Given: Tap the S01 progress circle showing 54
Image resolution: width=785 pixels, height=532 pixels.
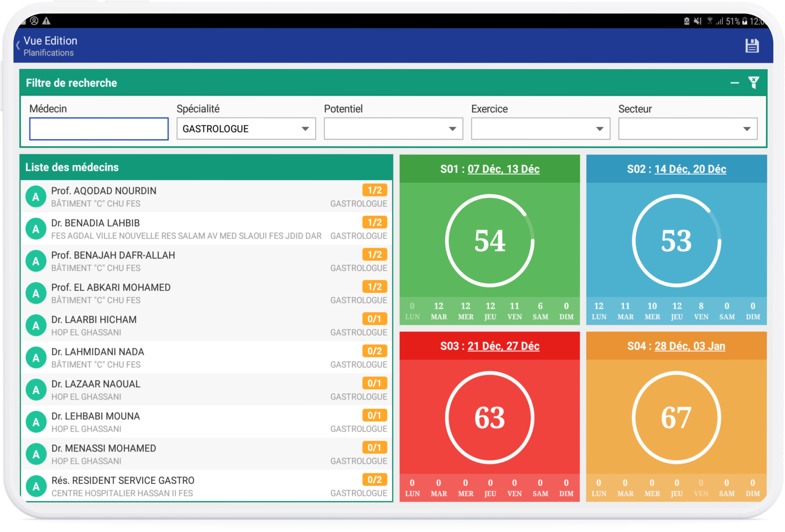Looking at the screenshot, I should pyautogui.click(x=490, y=240).
